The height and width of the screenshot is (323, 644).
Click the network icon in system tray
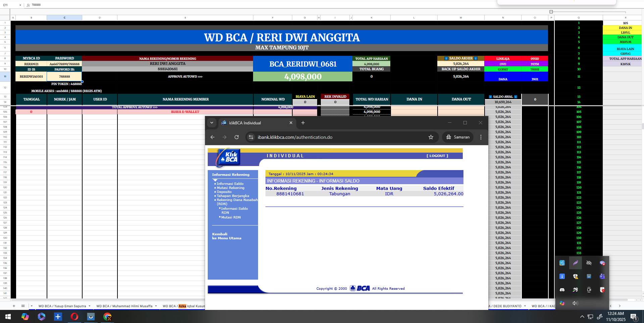[590, 317]
